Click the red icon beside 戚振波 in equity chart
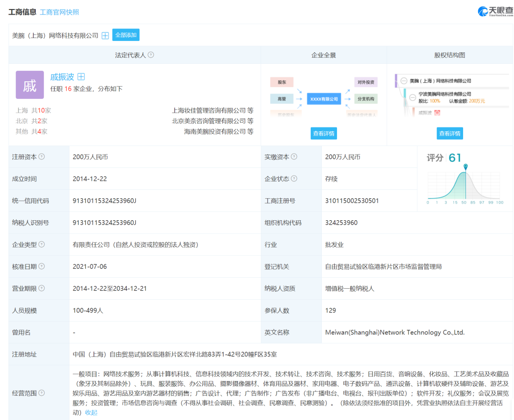The height and width of the screenshot is (420, 514). 437,113
